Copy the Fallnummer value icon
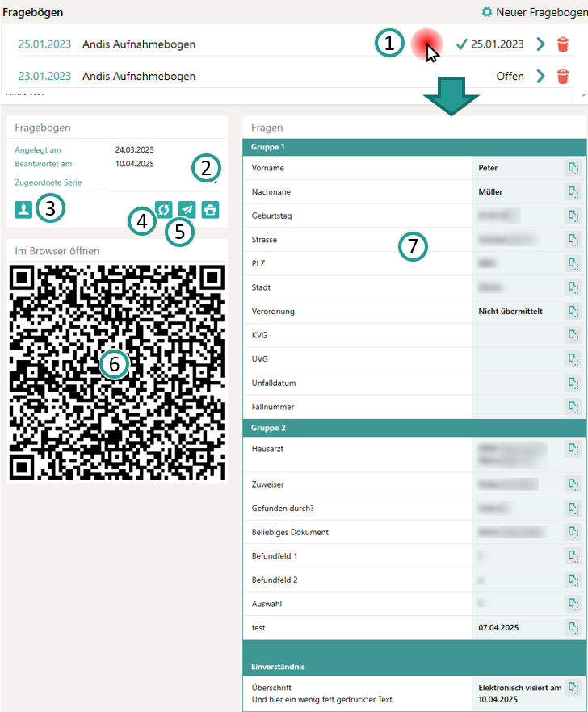The height and width of the screenshot is (712, 588). pyautogui.click(x=573, y=407)
